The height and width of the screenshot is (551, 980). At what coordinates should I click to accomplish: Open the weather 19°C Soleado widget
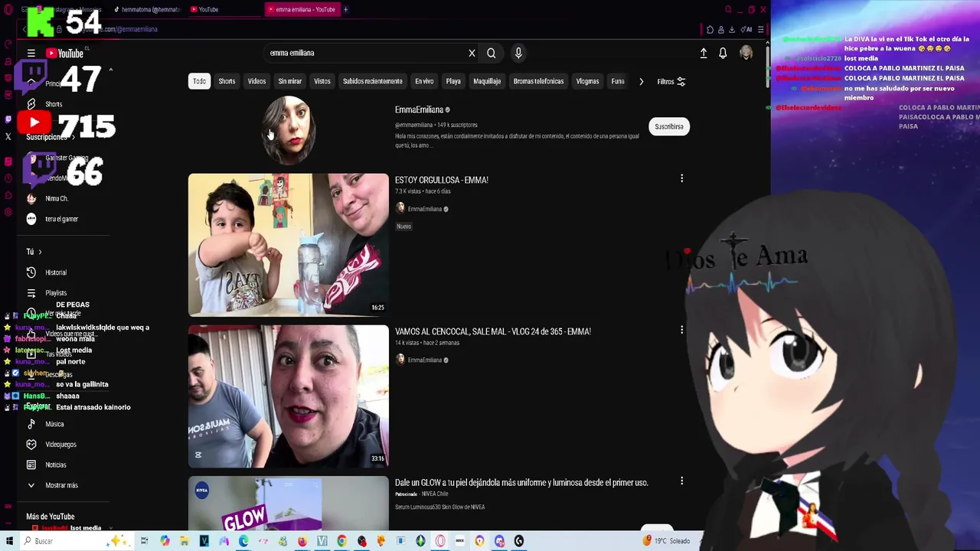coord(666,541)
